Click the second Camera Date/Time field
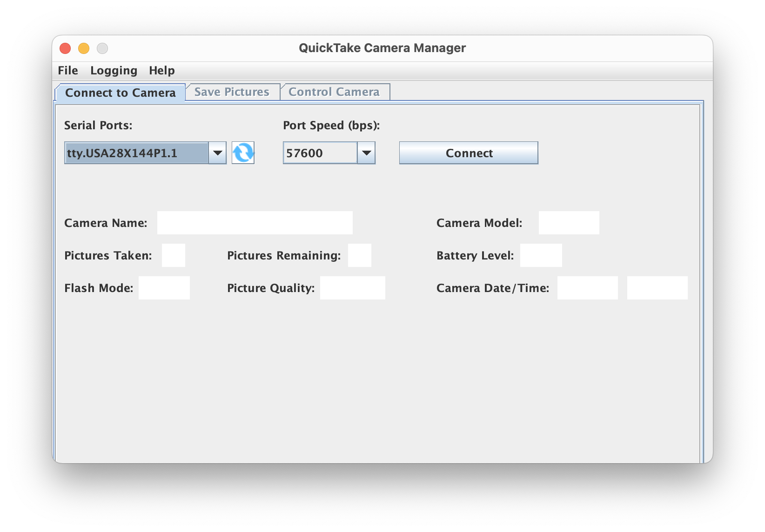Viewport: 765px width, 532px height. (x=657, y=288)
